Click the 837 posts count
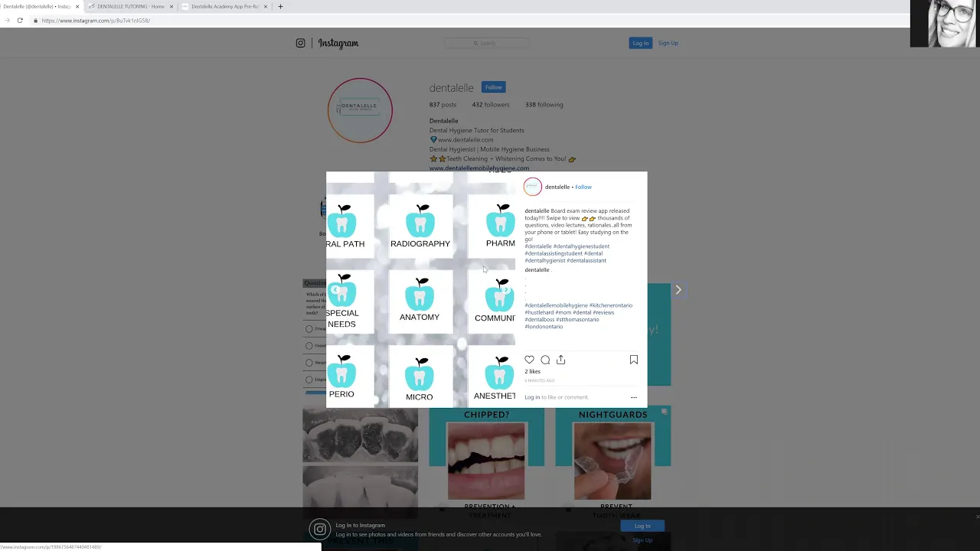The width and height of the screenshot is (980, 551). click(x=443, y=105)
